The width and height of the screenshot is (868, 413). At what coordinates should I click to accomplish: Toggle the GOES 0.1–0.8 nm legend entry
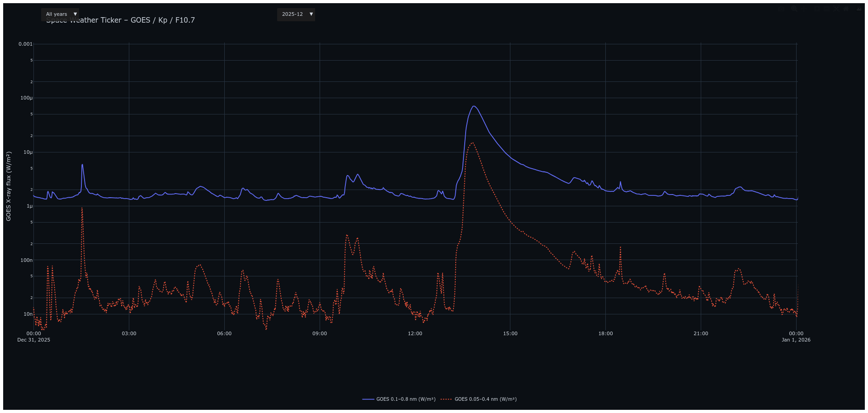tap(399, 399)
